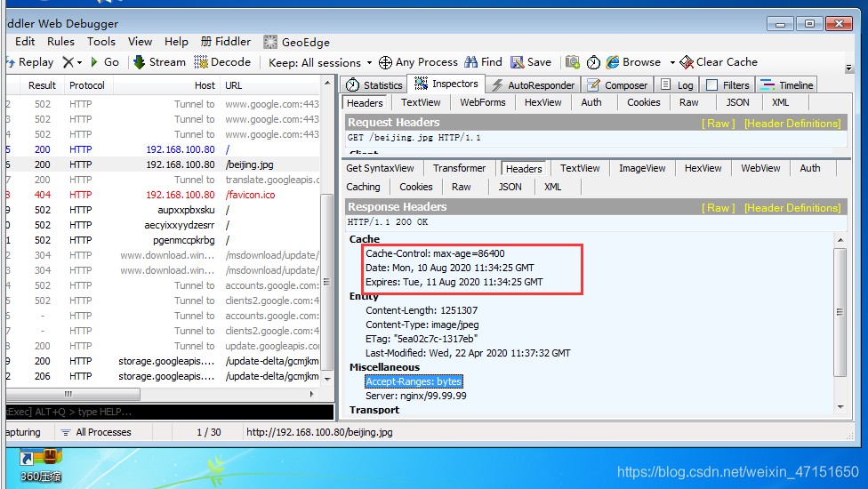The height and width of the screenshot is (489, 868).
Task: Click Header Definitions link in Response Headers
Action: 792,208
